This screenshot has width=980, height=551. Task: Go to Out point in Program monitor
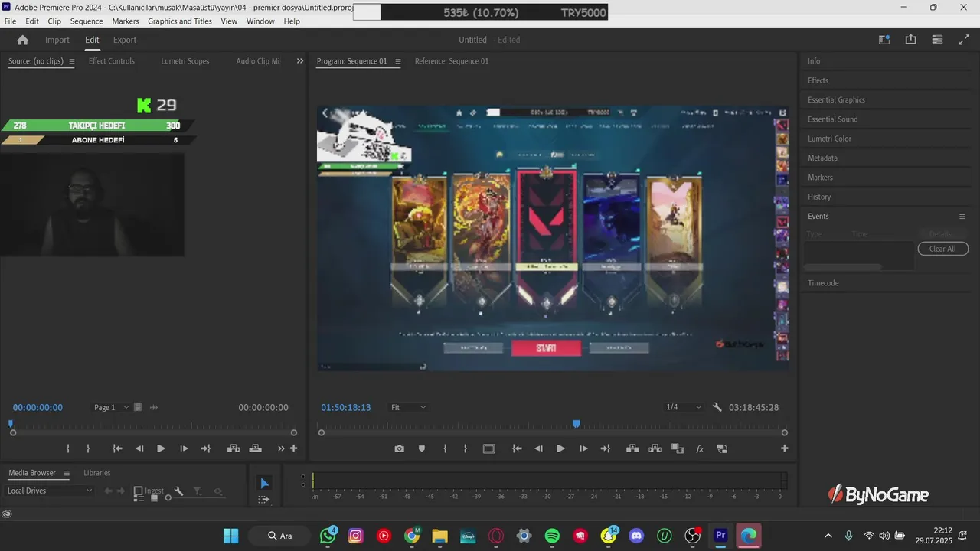pyautogui.click(x=605, y=448)
